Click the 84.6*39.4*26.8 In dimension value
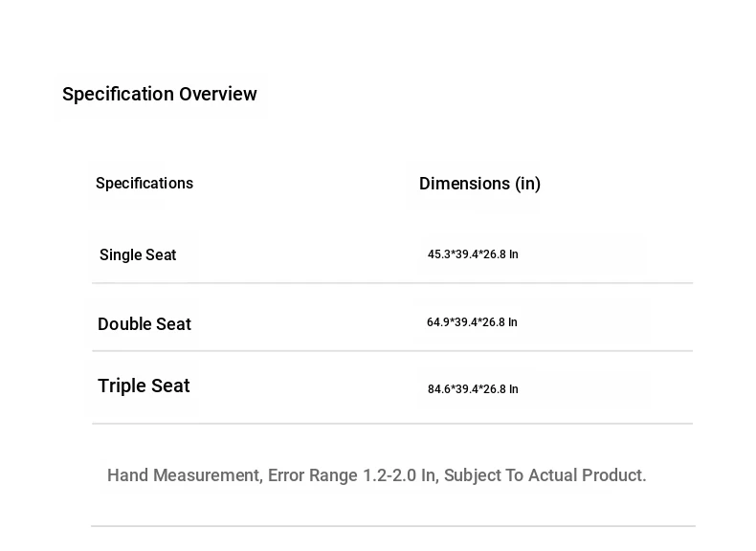The image size is (756, 551). (473, 390)
